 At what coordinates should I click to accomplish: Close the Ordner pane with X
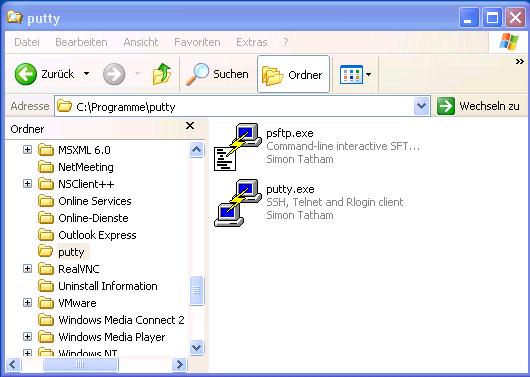pos(190,126)
